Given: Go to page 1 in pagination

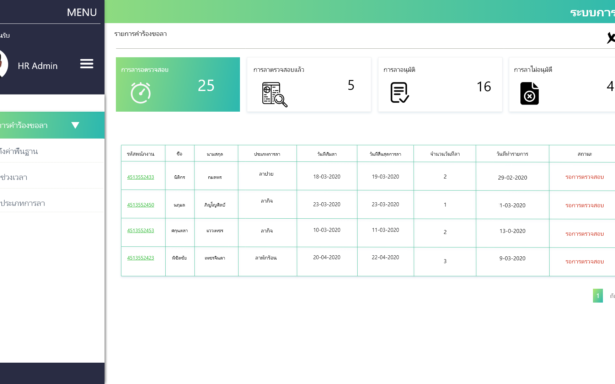Looking at the screenshot, I should [598, 296].
